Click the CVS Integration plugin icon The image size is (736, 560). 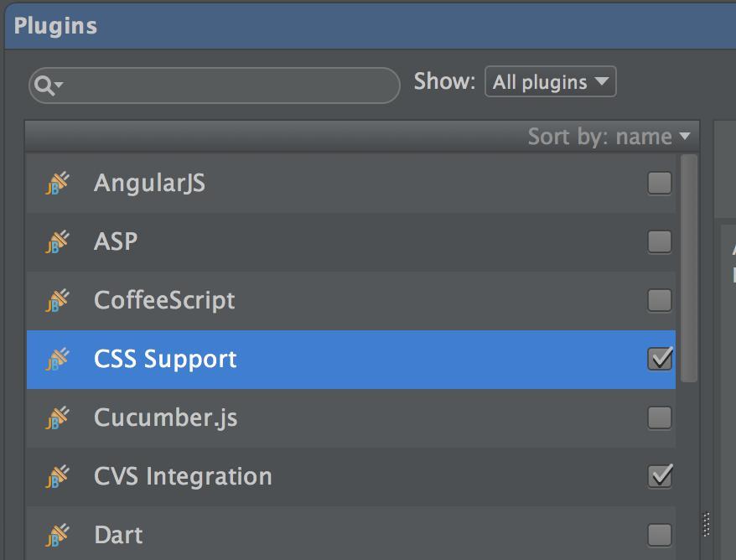pos(57,477)
